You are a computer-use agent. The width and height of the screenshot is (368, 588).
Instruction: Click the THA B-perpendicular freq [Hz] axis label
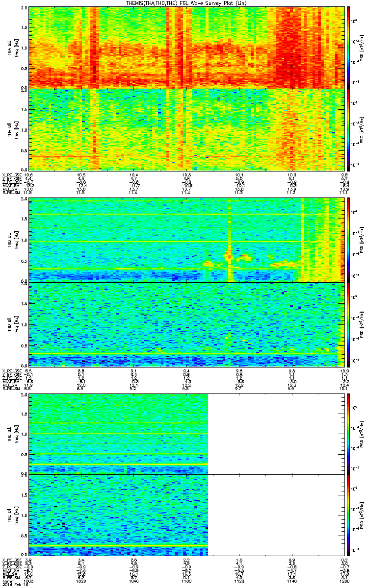tap(17, 48)
